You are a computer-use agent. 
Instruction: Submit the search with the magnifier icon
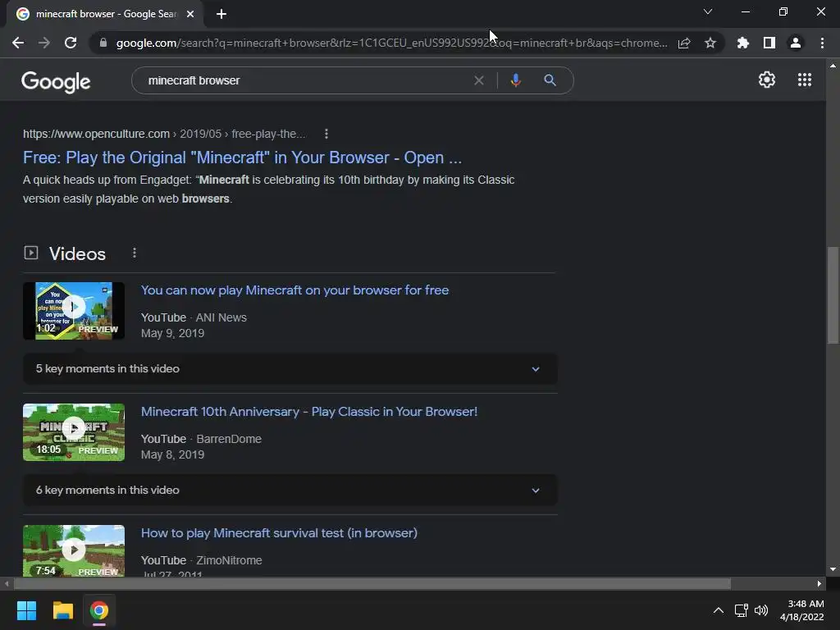pos(550,80)
